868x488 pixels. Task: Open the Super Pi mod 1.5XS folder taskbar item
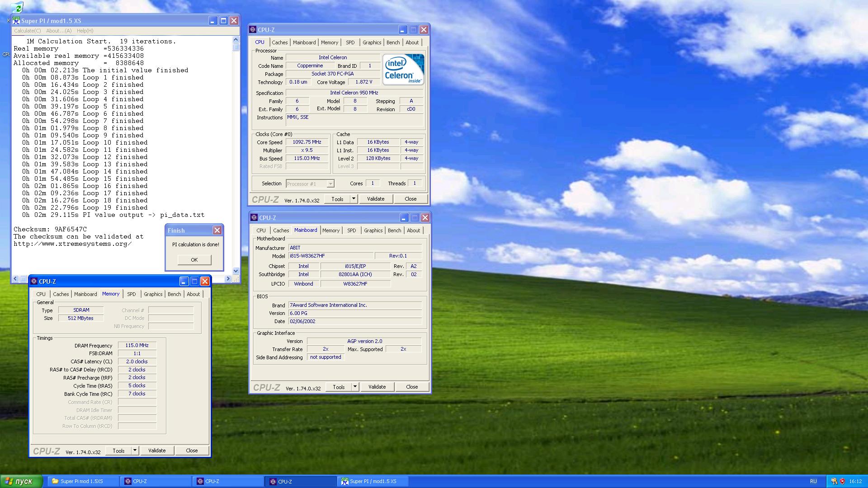(83, 482)
